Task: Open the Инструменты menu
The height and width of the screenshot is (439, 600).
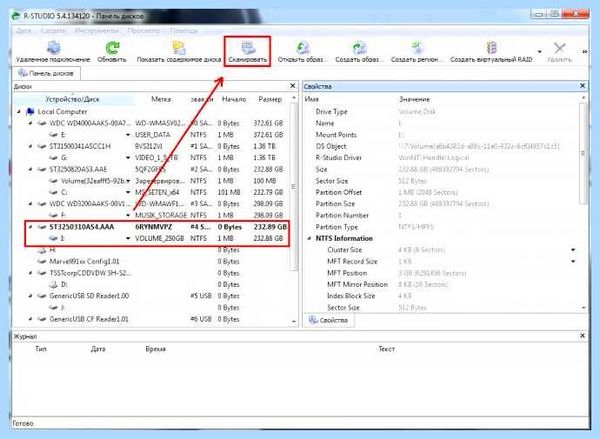Action: coord(97,31)
